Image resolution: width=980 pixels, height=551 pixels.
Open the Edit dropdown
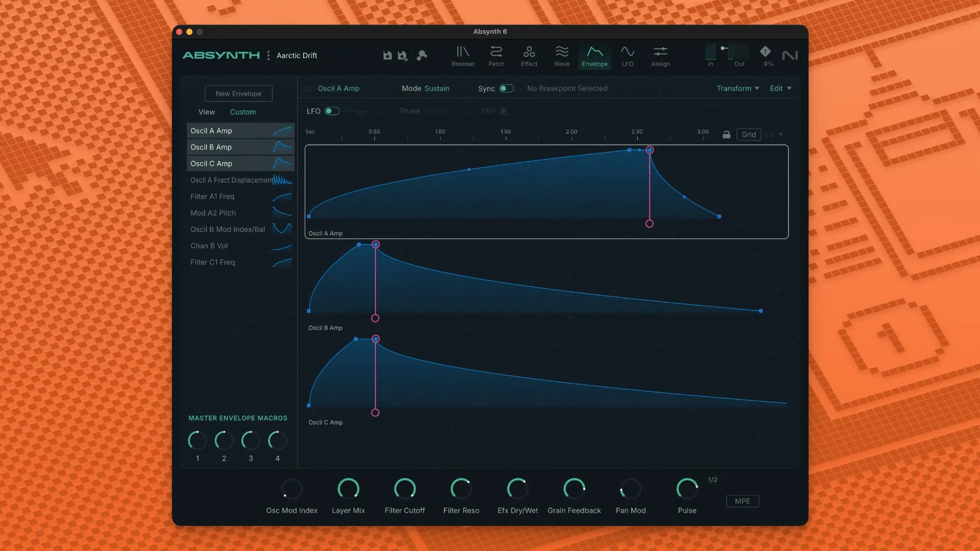click(x=780, y=89)
